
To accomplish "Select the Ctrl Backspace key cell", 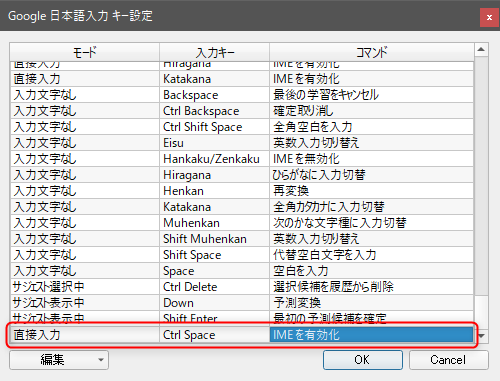I will click(x=214, y=111).
